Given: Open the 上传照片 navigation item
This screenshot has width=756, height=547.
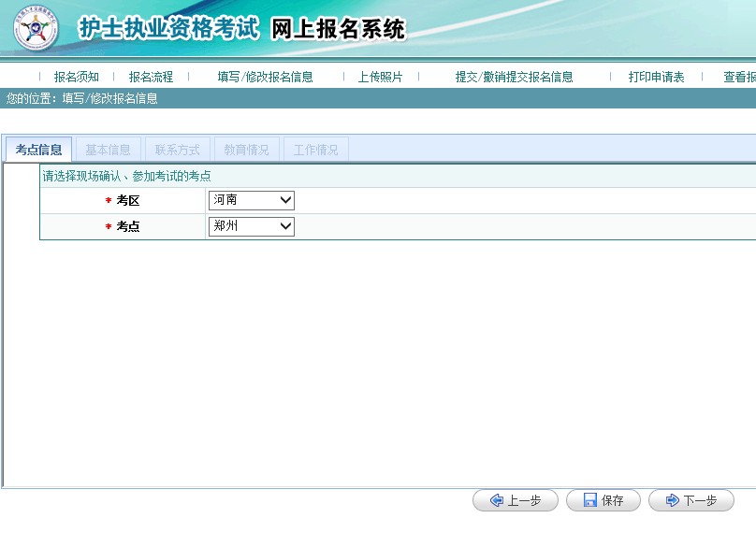Looking at the screenshot, I should 380,77.
